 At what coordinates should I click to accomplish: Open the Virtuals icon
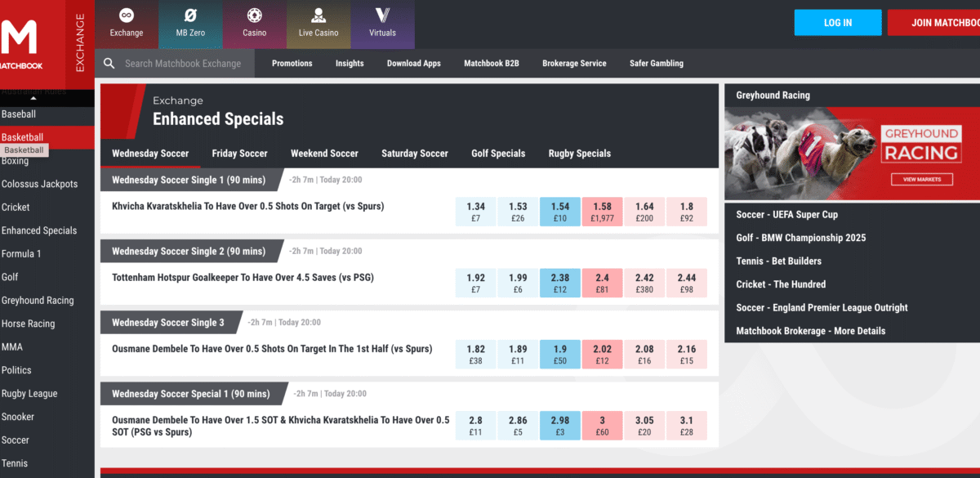[382, 16]
